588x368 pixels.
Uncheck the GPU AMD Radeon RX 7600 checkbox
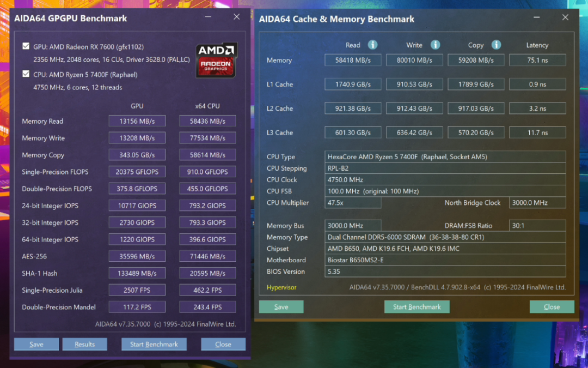coord(26,46)
